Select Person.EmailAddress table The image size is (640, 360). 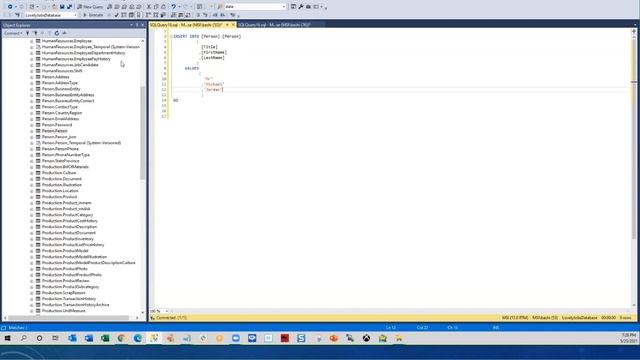point(60,119)
